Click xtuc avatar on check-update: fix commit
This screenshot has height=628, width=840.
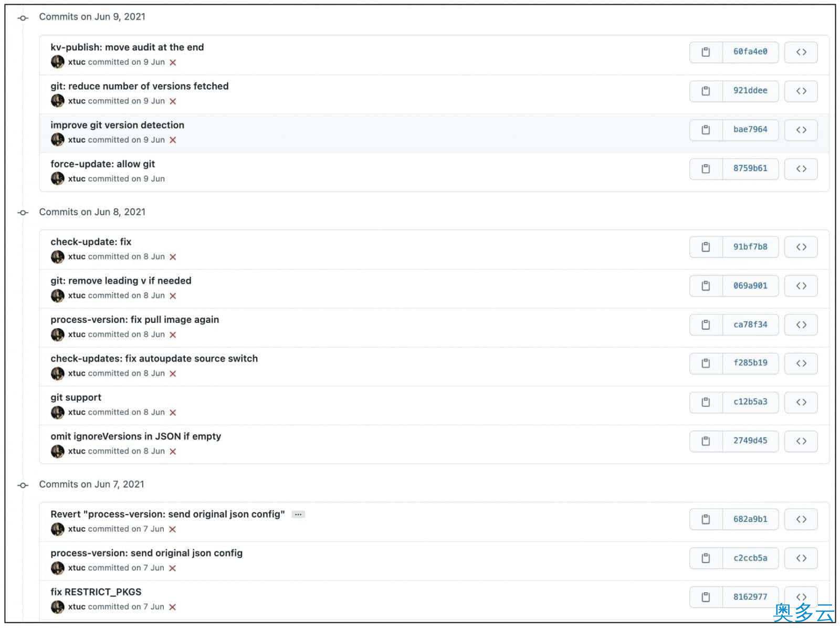[57, 257]
